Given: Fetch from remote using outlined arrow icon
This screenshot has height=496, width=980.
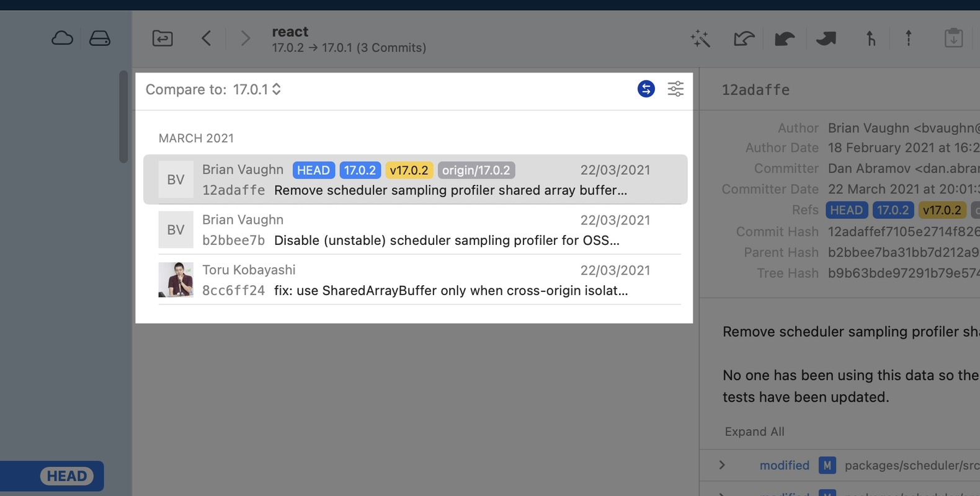Looking at the screenshot, I should pyautogui.click(x=744, y=38).
